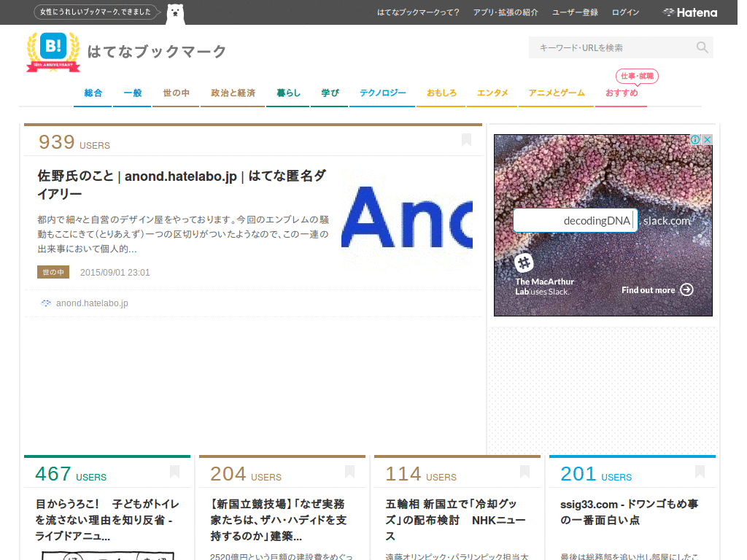Bookmark the 204 users article
The width and height of the screenshot is (747, 560).
[x=349, y=472]
